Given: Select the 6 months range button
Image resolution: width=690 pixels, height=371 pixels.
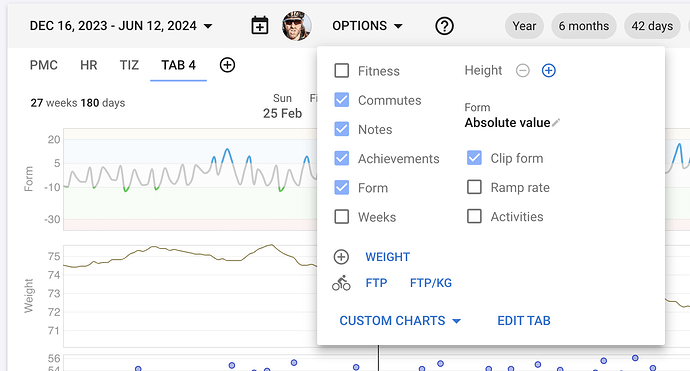Looking at the screenshot, I should [584, 26].
